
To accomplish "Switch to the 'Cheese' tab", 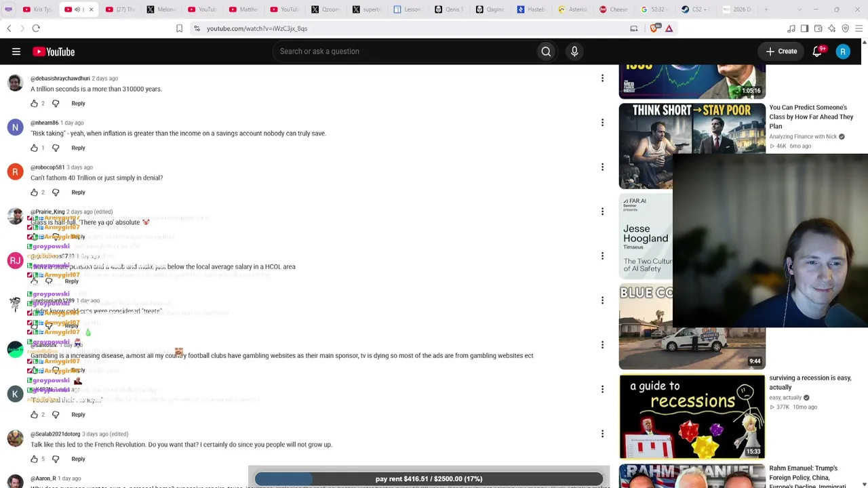I will click(614, 9).
